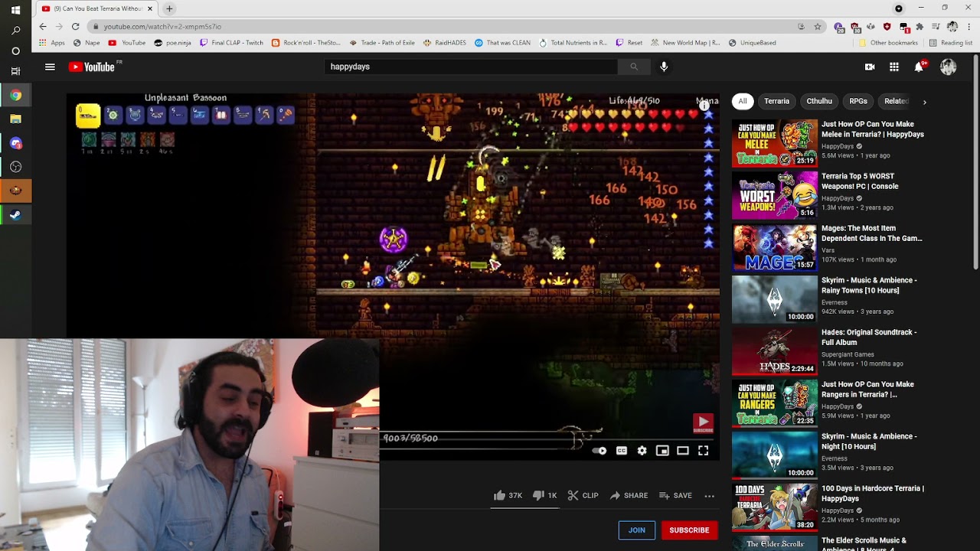
Task: Open the player settings gear
Action: (642, 451)
